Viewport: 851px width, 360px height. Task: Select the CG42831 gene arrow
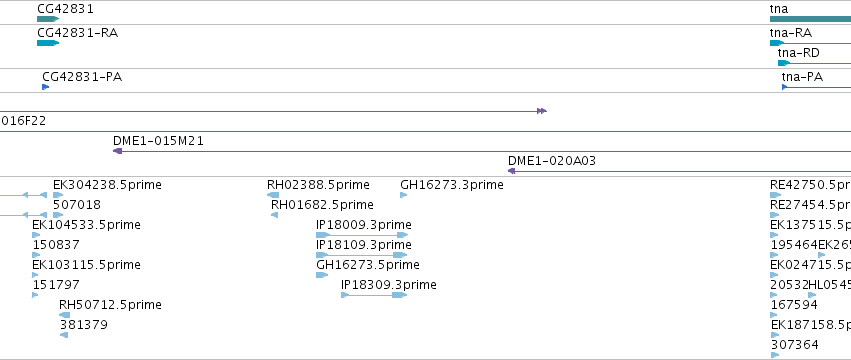click(x=48, y=19)
